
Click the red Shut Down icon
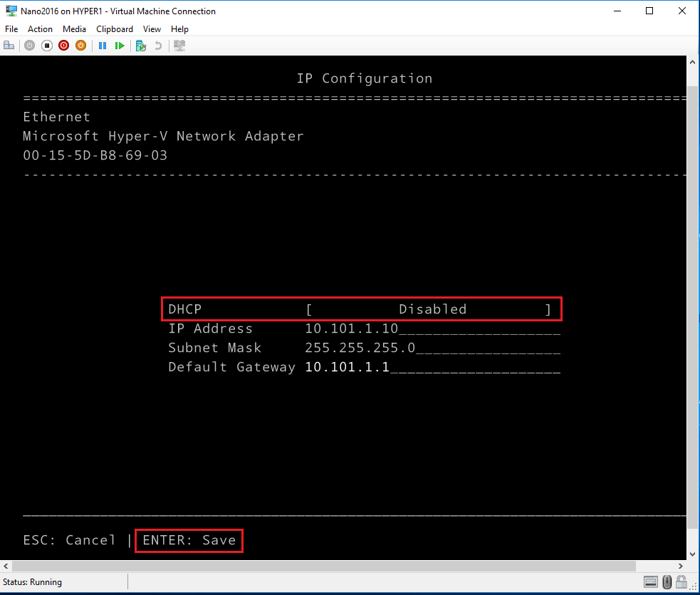[x=64, y=46]
